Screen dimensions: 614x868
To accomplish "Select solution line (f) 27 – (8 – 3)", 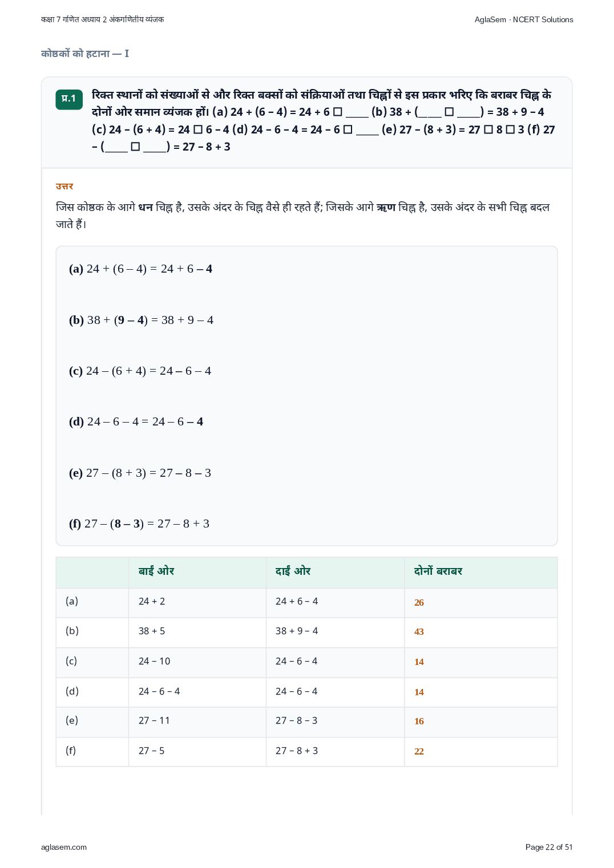I will point(139,524).
